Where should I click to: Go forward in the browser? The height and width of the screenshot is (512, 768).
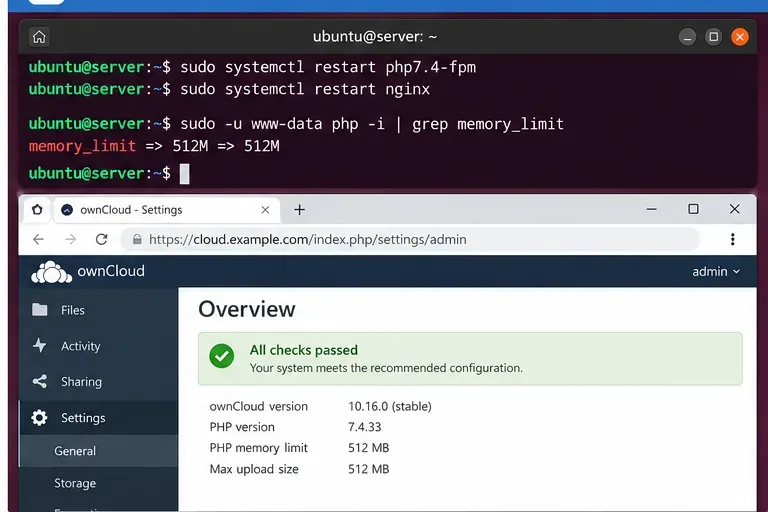coord(71,239)
